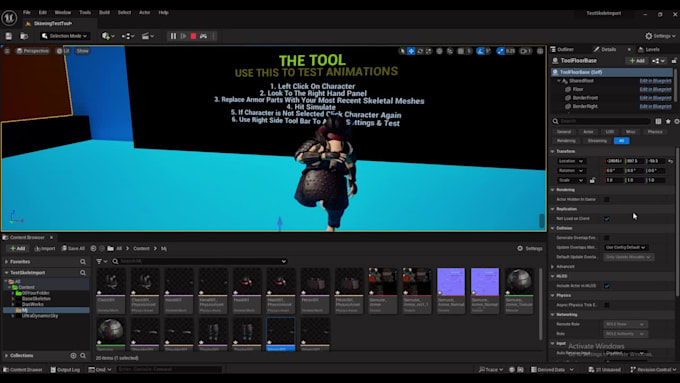Click Edit in Blueprint for BorderFront
The width and height of the screenshot is (680, 383).
click(x=655, y=98)
